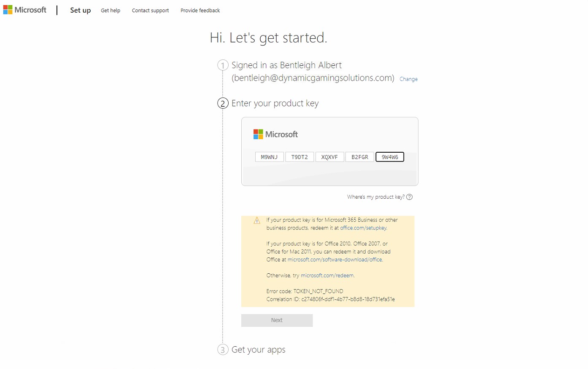The image size is (588, 369).
Task: Focus the first product key box M9WNJ
Action: pos(269,157)
